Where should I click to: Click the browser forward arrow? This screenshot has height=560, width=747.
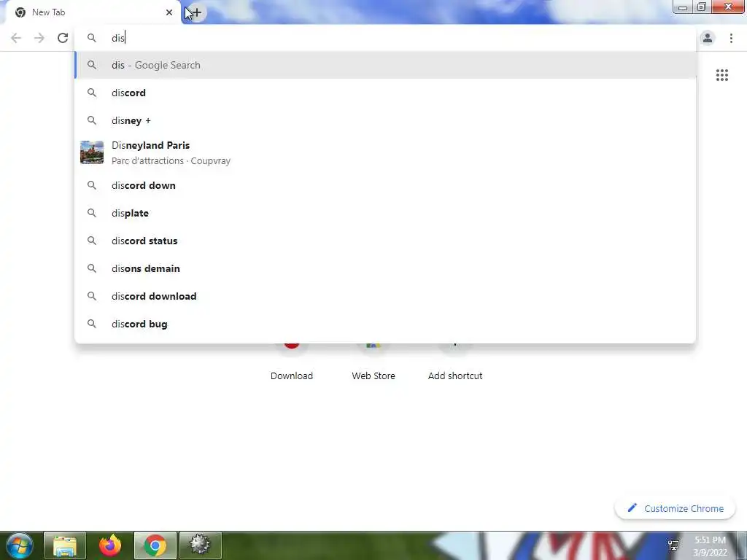pyautogui.click(x=39, y=38)
